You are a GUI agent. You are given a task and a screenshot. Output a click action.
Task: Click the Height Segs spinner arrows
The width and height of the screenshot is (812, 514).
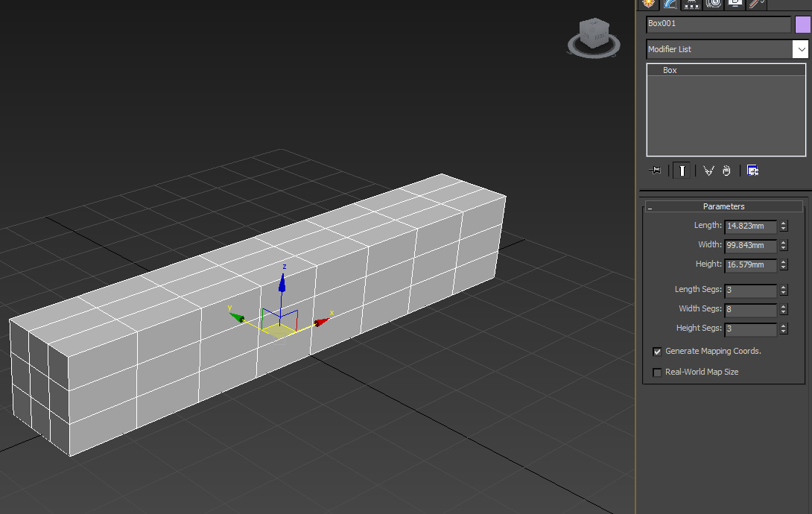click(x=784, y=329)
